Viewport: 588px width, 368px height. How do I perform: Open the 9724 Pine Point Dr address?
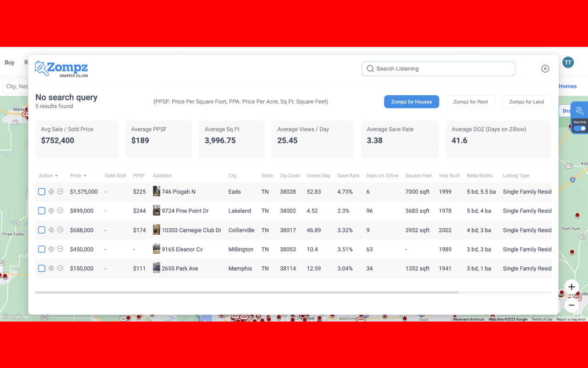click(185, 211)
